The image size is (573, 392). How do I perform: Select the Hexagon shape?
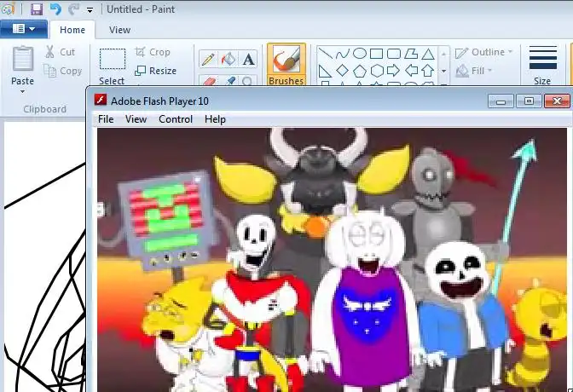(x=376, y=71)
